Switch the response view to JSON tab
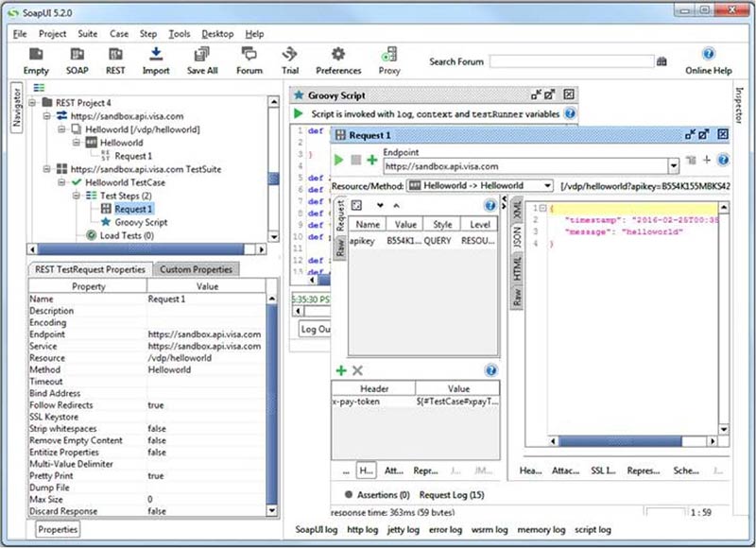The height and width of the screenshot is (548, 756). pyautogui.click(x=517, y=237)
